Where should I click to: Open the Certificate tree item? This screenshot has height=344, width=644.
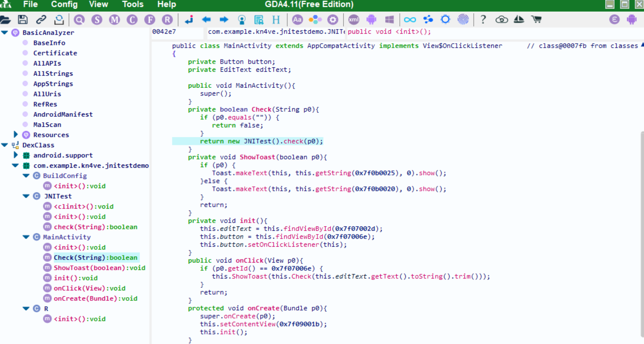(55, 53)
